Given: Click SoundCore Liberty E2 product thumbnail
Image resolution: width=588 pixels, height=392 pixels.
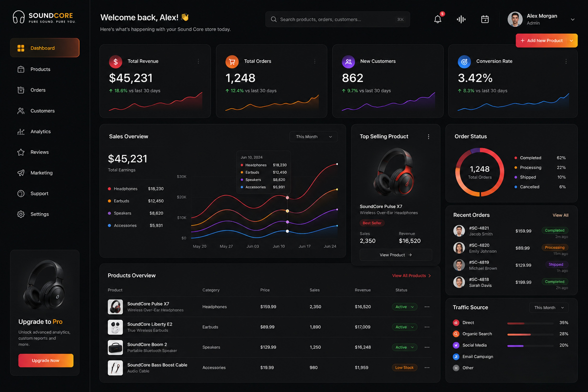Looking at the screenshot, I should (x=115, y=327).
